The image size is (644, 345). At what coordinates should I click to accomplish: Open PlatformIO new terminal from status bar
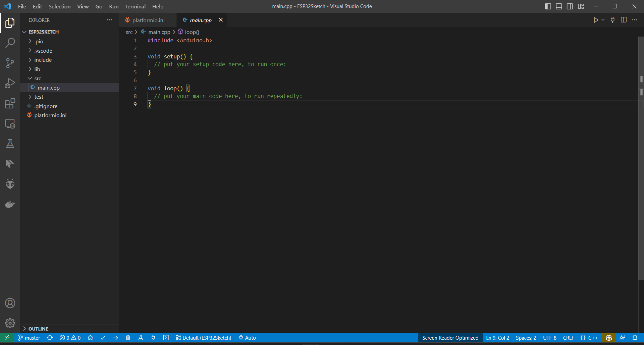click(166, 338)
